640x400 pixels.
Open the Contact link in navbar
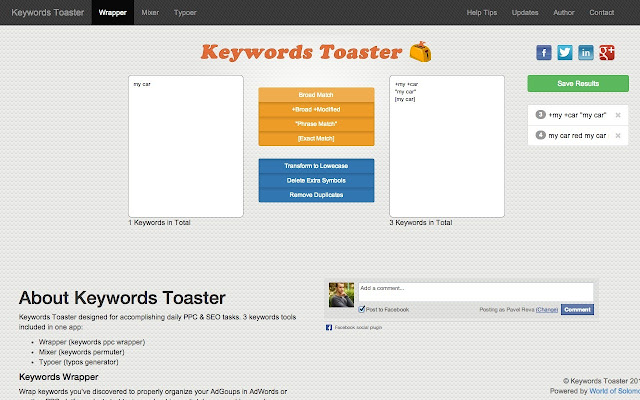(601, 13)
